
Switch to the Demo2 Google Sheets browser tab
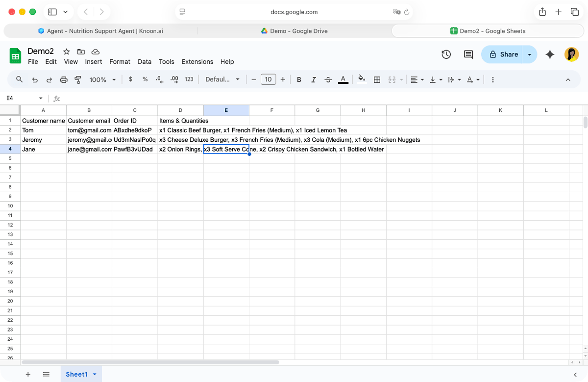tap(488, 30)
